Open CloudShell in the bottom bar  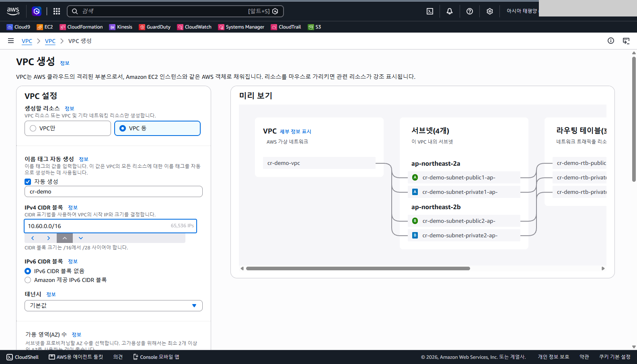23,357
